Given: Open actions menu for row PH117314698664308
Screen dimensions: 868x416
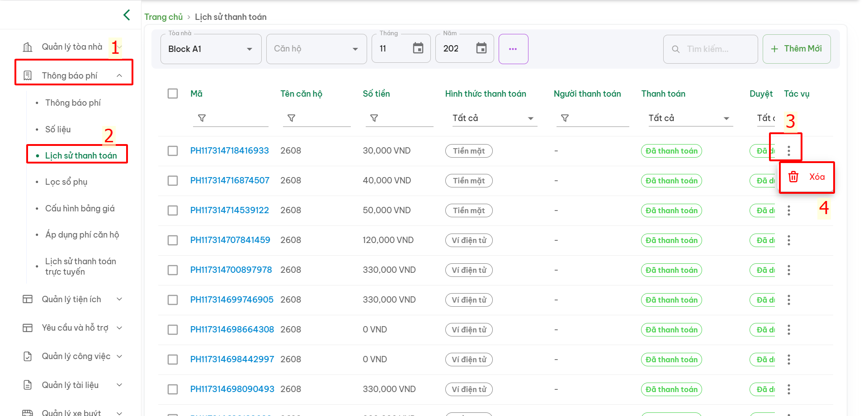Looking at the screenshot, I should [789, 330].
